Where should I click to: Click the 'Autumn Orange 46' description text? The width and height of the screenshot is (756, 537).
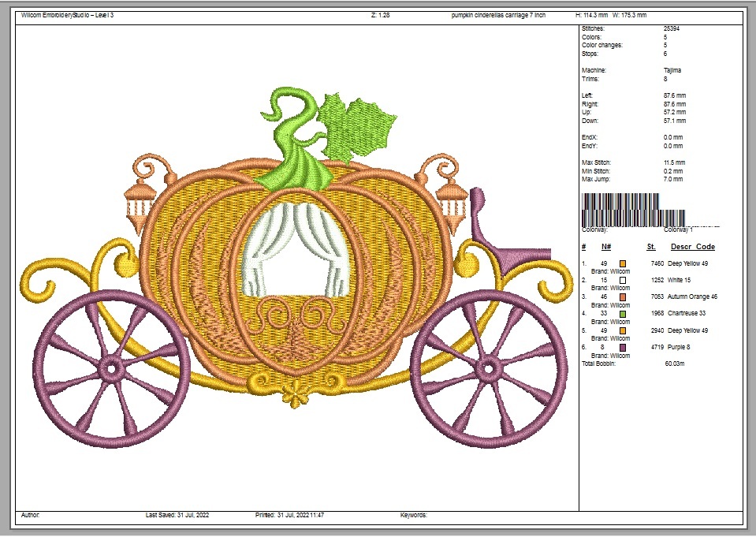(x=692, y=297)
